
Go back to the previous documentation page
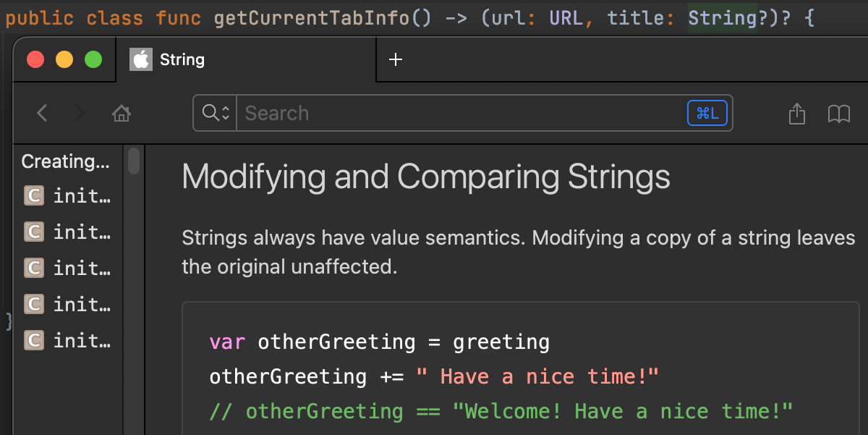[x=42, y=113]
